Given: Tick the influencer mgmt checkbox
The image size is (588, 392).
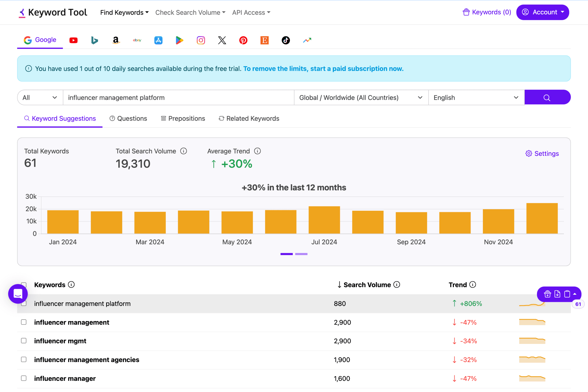Looking at the screenshot, I should pyautogui.click(x=24, y=341).
